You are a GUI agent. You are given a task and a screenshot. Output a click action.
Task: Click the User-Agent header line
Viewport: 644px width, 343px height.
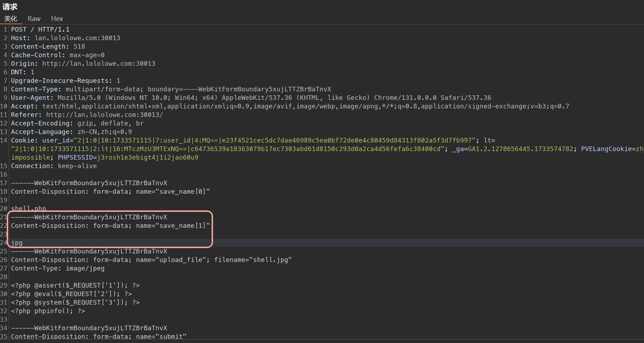pyautogui.click(x=251, y=98)
